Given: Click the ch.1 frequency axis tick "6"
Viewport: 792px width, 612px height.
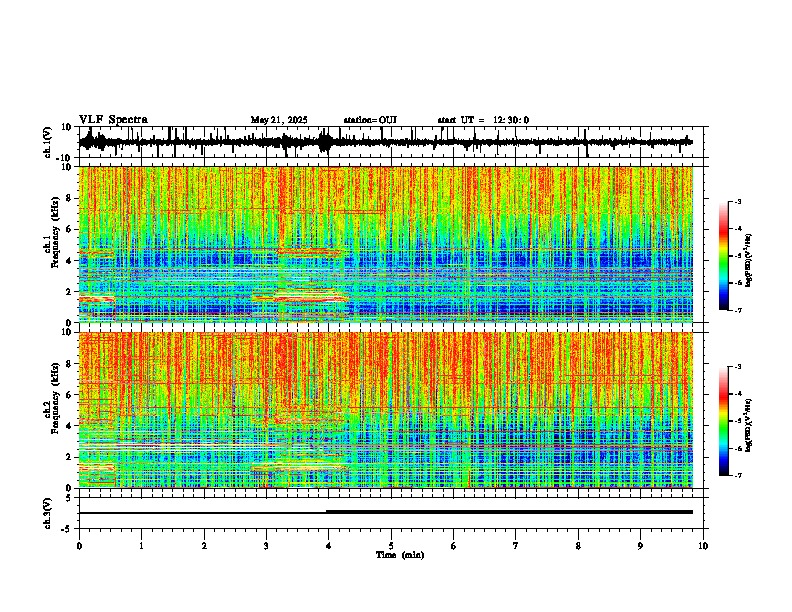Looking at the screenshot, I should tap(69, 229).
